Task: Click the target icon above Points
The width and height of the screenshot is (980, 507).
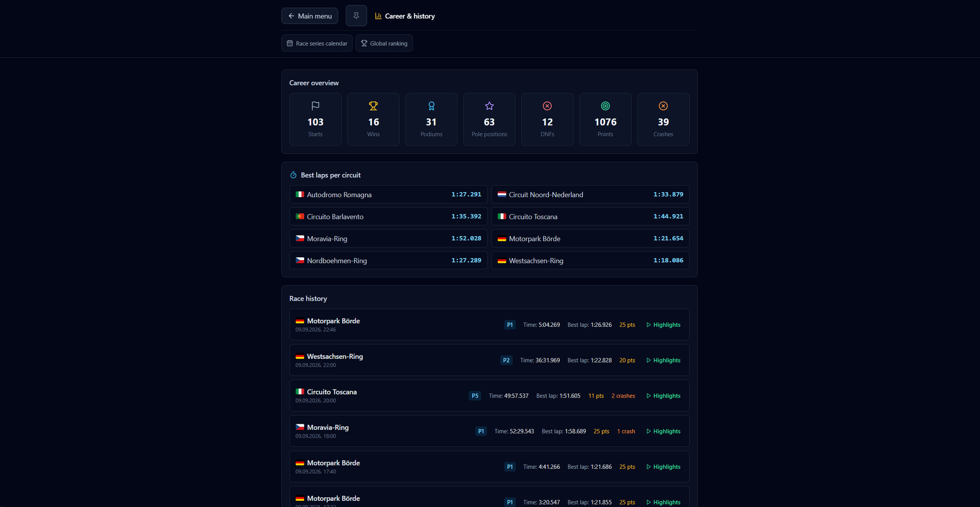Action: tap(605, 106)
